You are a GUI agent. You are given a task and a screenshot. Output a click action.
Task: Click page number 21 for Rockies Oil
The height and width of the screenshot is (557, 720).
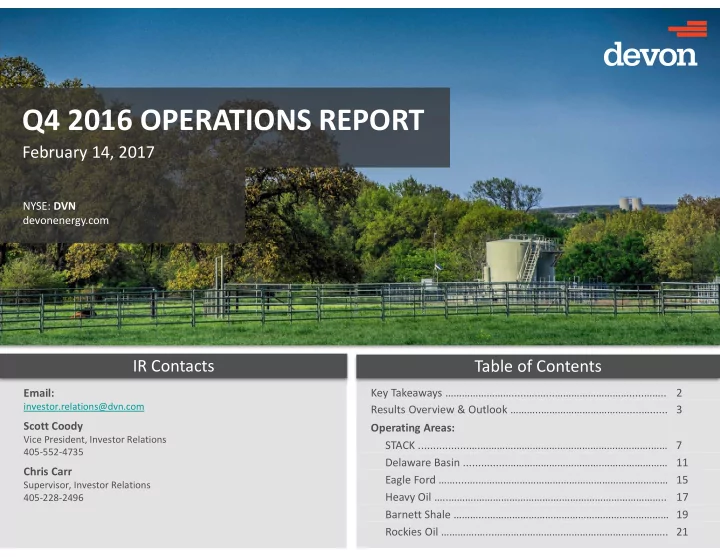(682, 532)
